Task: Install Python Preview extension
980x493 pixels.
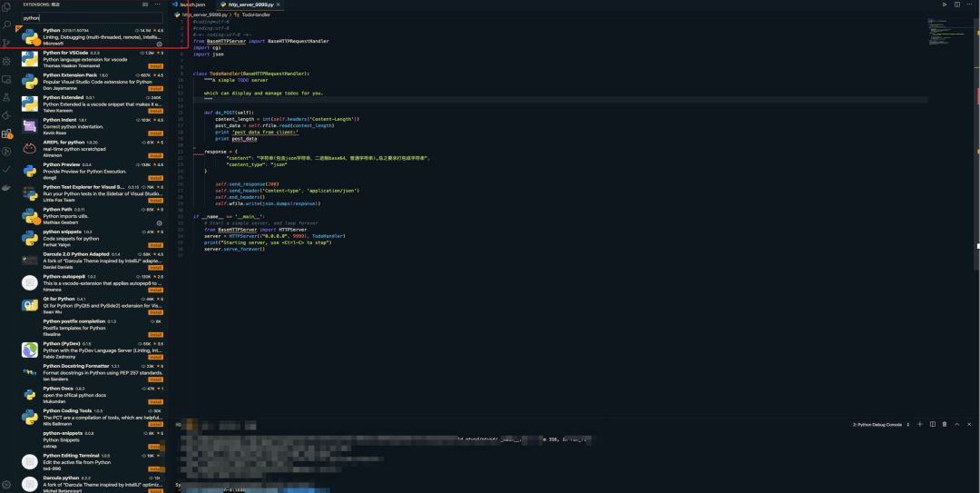Action: coord(156,178)
